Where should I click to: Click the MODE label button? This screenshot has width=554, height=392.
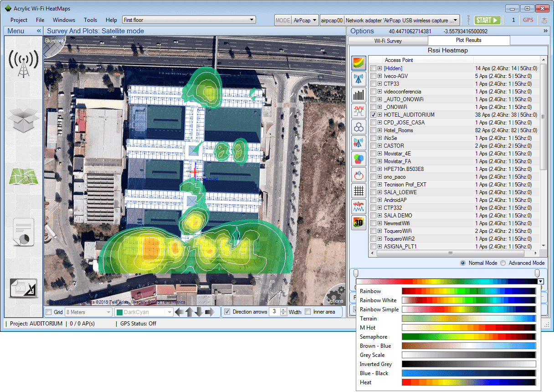283,20
